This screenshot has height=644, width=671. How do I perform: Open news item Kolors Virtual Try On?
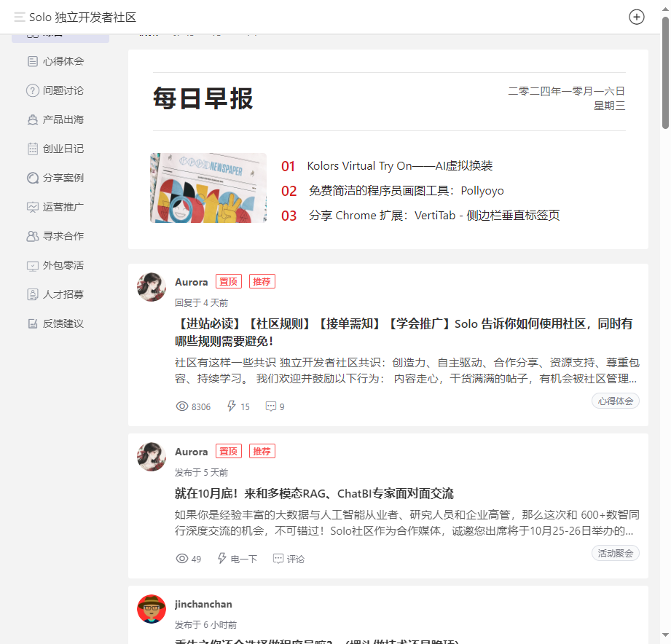coord(400,165)
